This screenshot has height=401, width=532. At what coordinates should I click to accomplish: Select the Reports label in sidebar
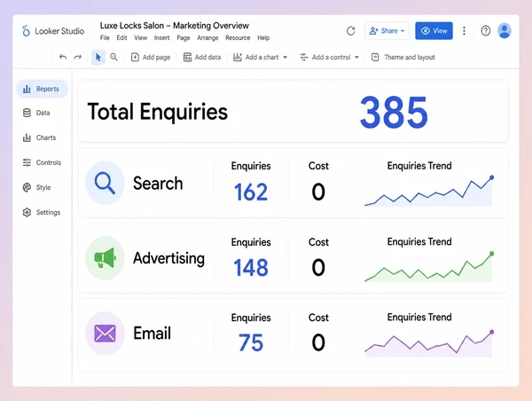point(48,89)
